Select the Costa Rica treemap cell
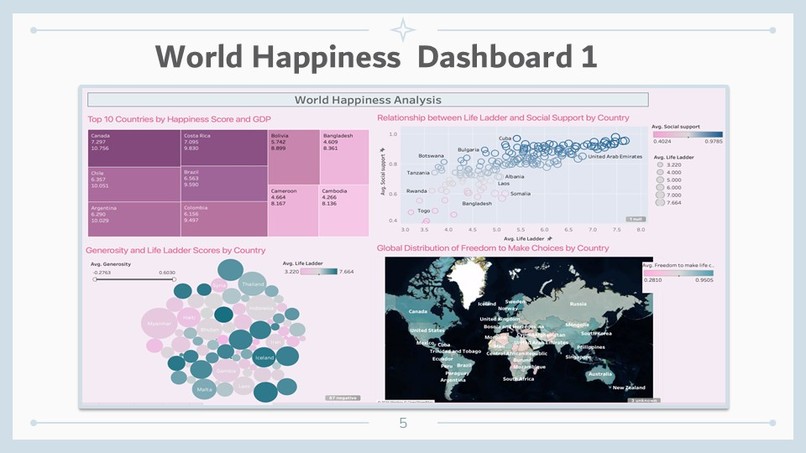Image resolution: width=806 pixels, height=453 pixels. tap(224, 148)
